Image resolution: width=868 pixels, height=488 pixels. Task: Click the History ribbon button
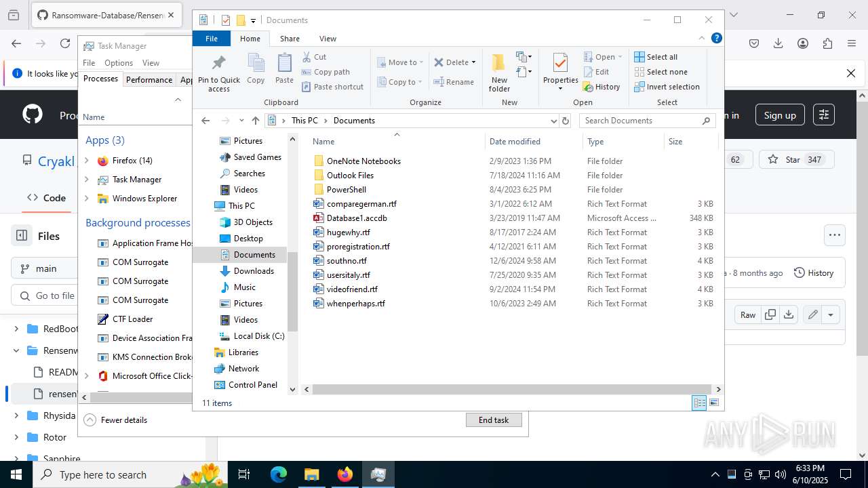pos(601,87)
